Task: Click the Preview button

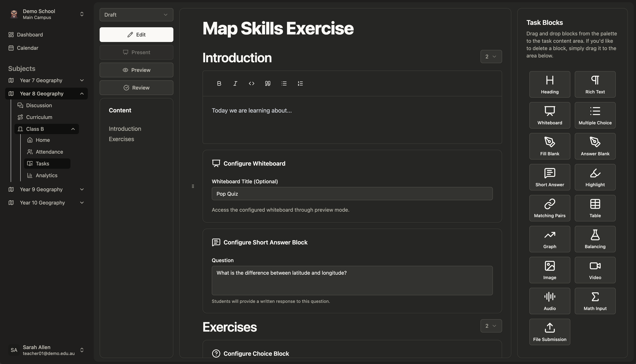Action: [x=136, y=70]
